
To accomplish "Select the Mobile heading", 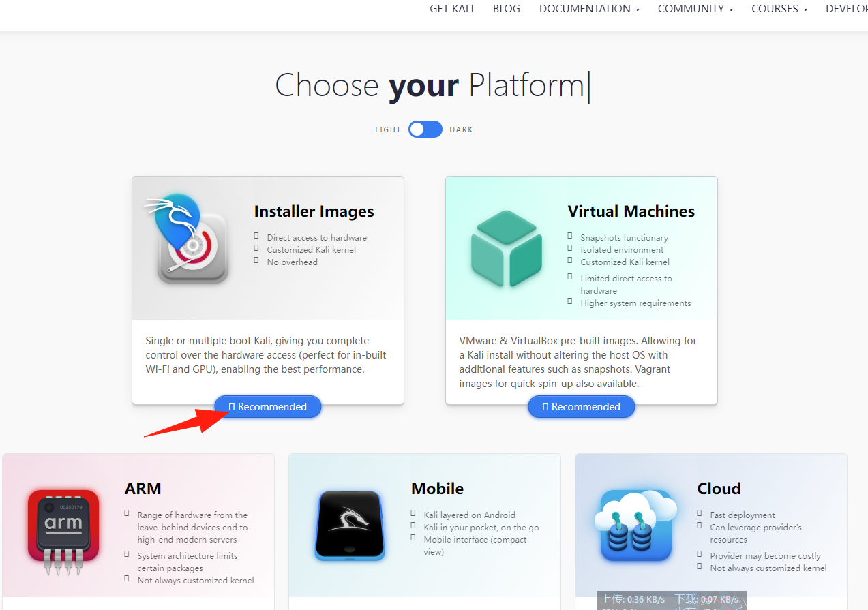I will click(x=437, y=489).
